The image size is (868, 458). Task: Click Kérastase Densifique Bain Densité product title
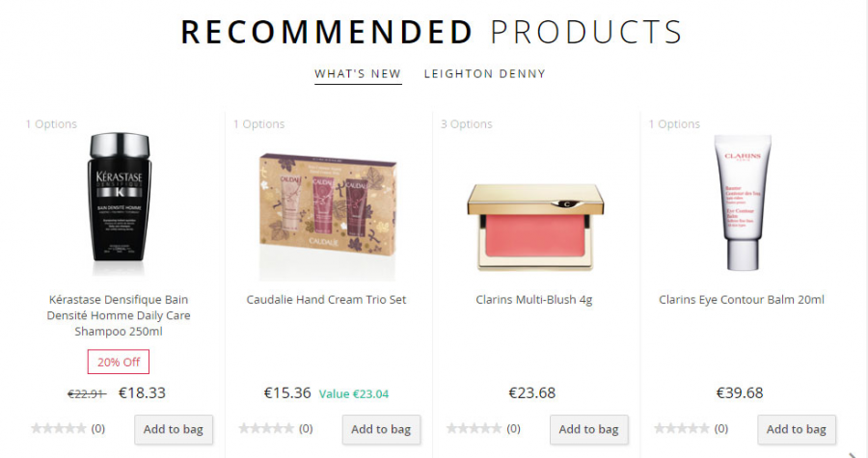click(x=119, y=315)
